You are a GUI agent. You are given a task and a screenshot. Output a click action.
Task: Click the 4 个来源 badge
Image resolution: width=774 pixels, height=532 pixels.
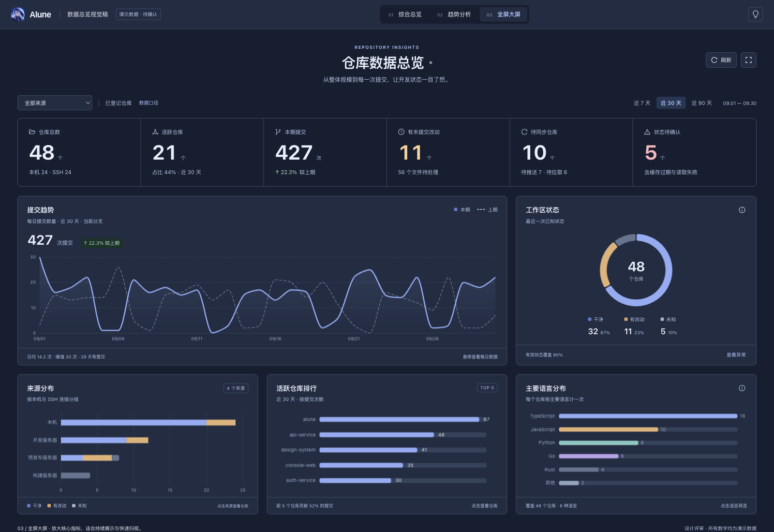click(236, 388)
